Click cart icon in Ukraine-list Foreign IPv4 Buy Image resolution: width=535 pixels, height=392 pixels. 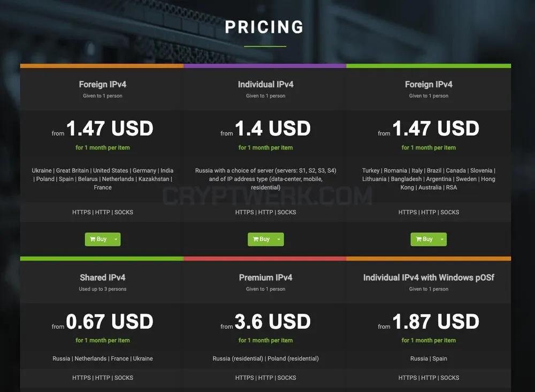coord(93,239)
